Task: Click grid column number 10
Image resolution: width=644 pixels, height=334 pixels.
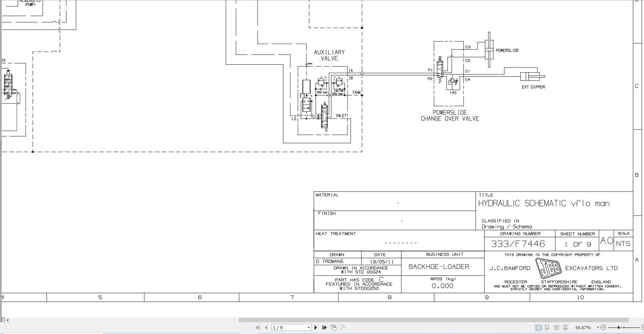Action: pos(580,298)
